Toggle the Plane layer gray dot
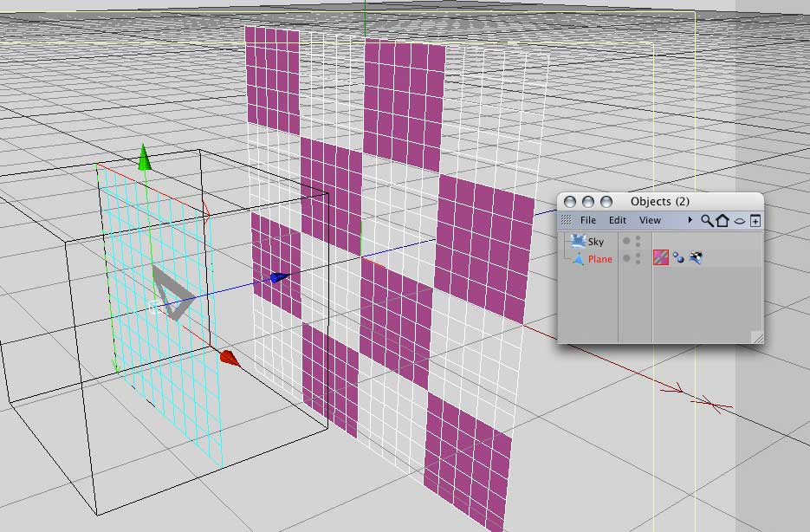This screenshot has height=532, width=810. [x=626, y=257]
